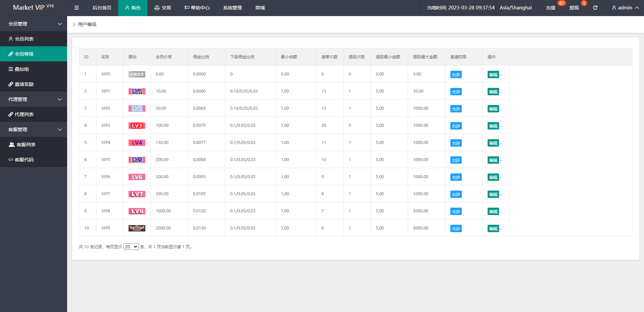The width and height of the screenshot is (644, 312).
Task: Toggle 允许 invite permission for VIP1
Action: [456, 92]
